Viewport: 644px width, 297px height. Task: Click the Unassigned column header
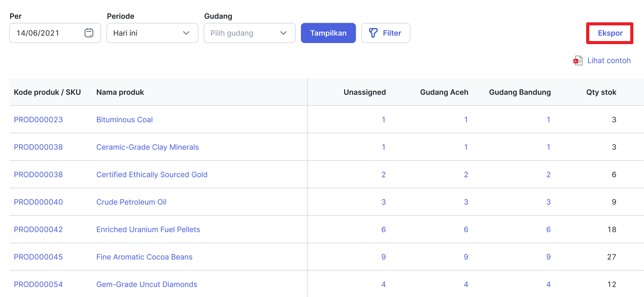(x=364, y=92)
